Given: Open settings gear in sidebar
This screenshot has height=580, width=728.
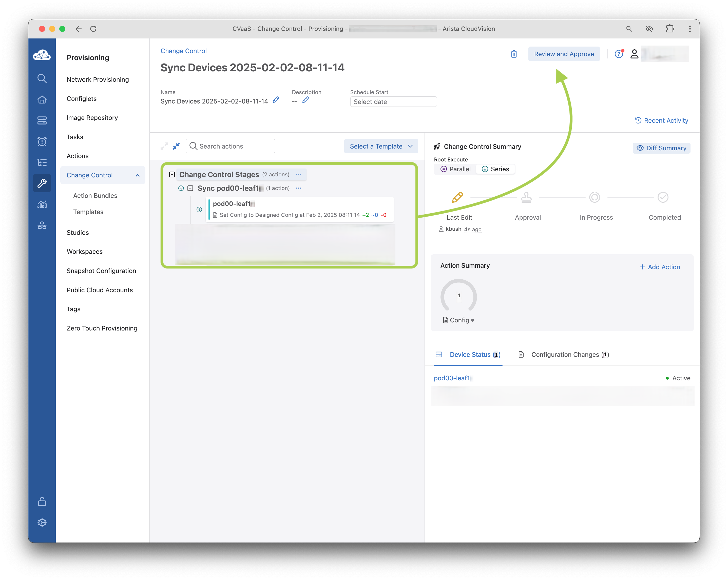Looking at the screenshot, I should (42, 522).
